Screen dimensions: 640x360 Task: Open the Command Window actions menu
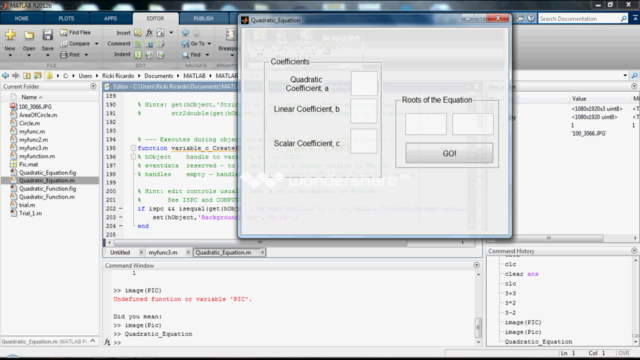(x=476, y=265)
